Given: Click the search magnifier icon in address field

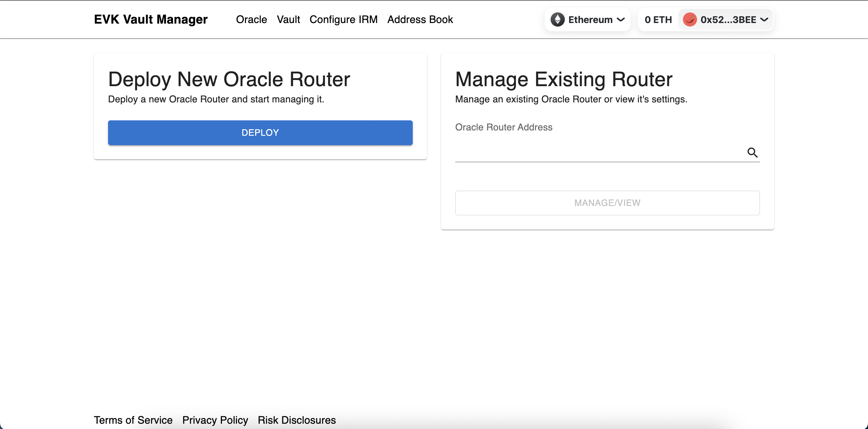Looking at the screenshot, I should (753, 153).
